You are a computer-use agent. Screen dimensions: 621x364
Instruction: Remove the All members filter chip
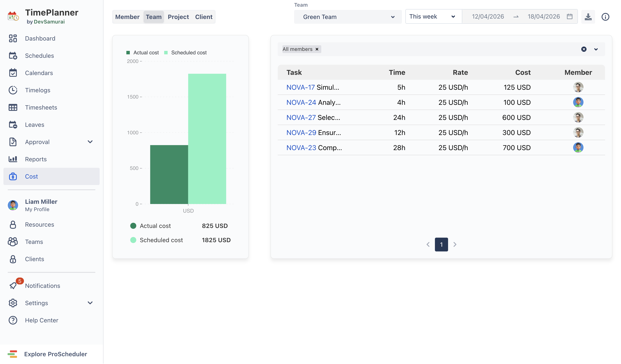pyautogui.click(x=317, y=49)
